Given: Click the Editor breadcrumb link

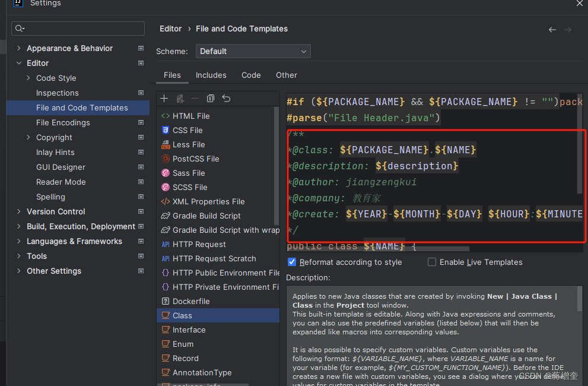Looking at the screenshot, I should tap(171, 29).
